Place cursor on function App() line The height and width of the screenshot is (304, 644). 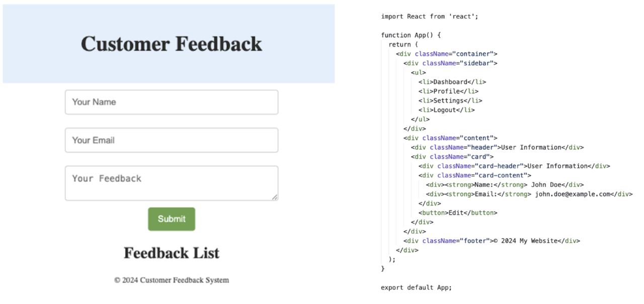(x=411, y=35)
